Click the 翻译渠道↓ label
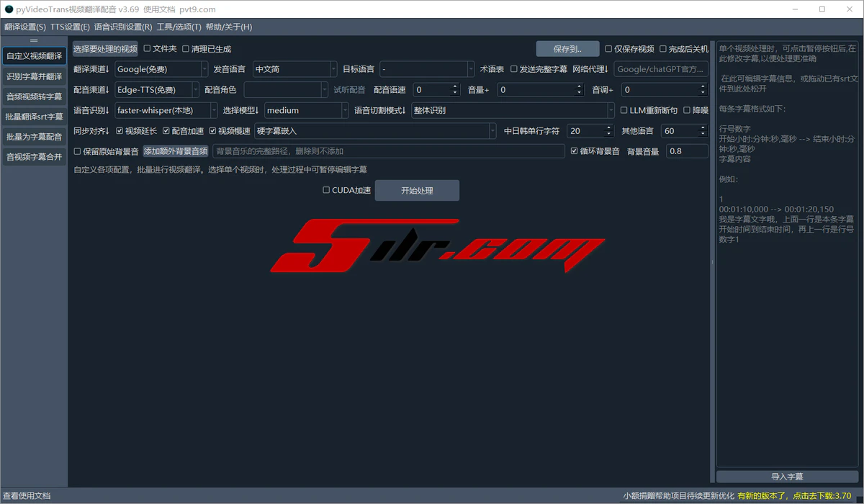Viewport: 864px width, 504px height. pos(91,69)
